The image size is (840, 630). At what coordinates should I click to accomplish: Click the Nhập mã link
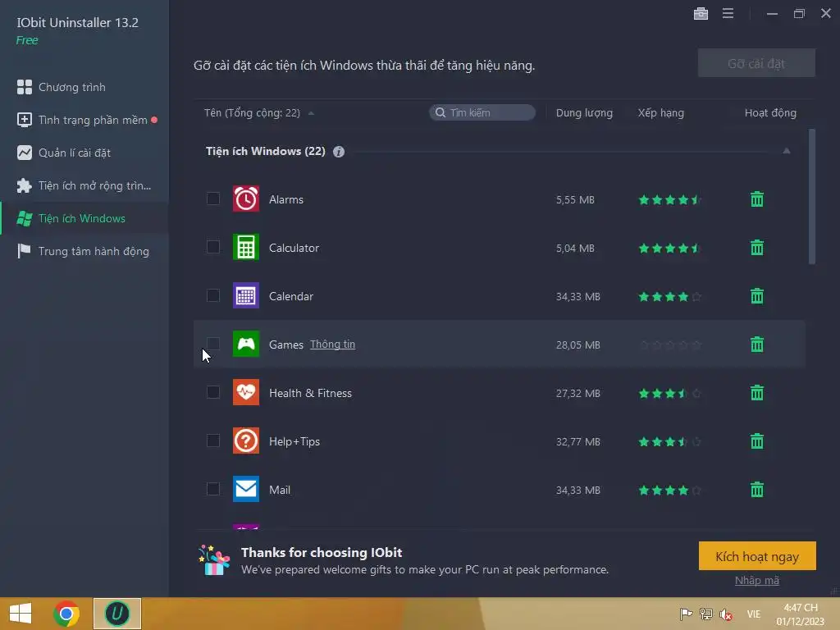coord(757,581)
